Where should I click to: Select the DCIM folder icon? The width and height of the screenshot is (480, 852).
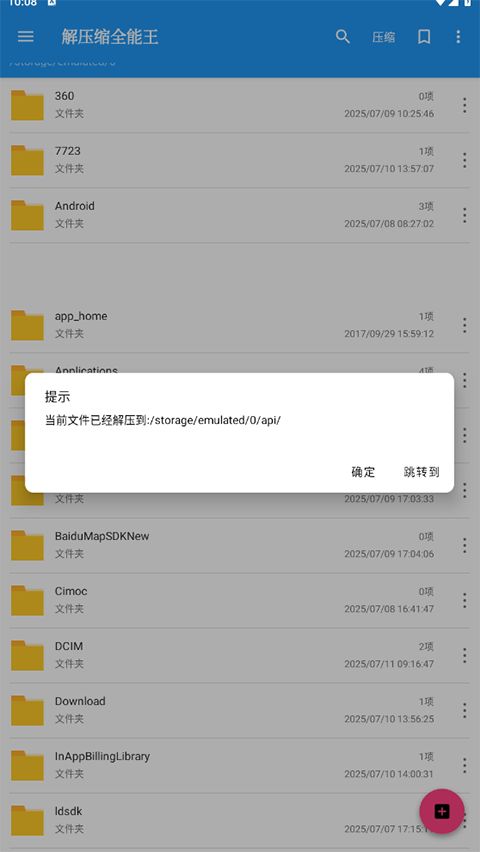pyautogui.click(x=27, y=655)
